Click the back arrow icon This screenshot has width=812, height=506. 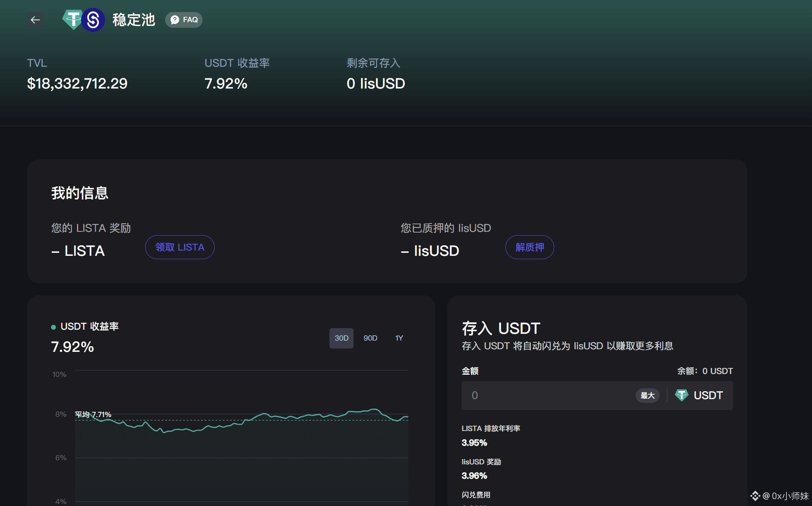pyautogui.click(x=35, y=20)
